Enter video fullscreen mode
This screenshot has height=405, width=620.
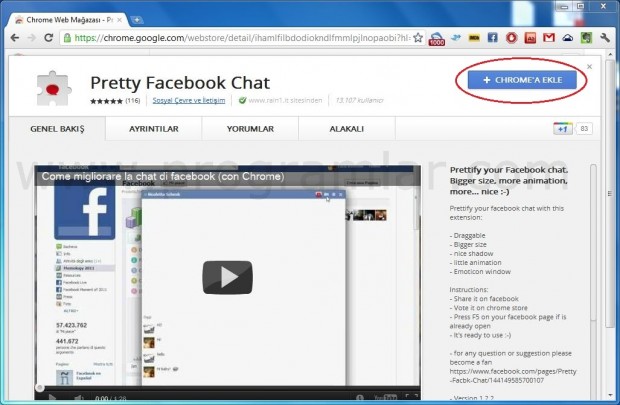[412, 396]
